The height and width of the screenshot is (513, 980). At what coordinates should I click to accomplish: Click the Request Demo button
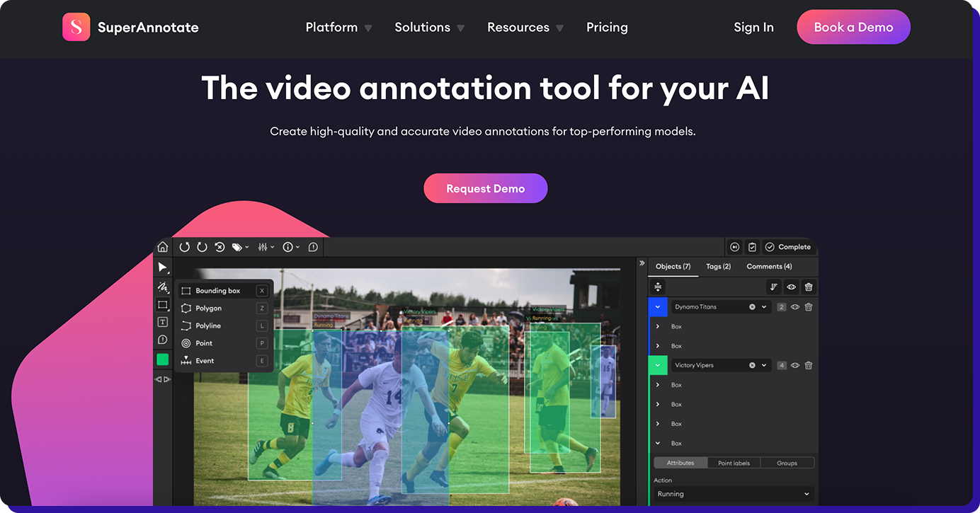pyautogui.click(x=486, y=188)
